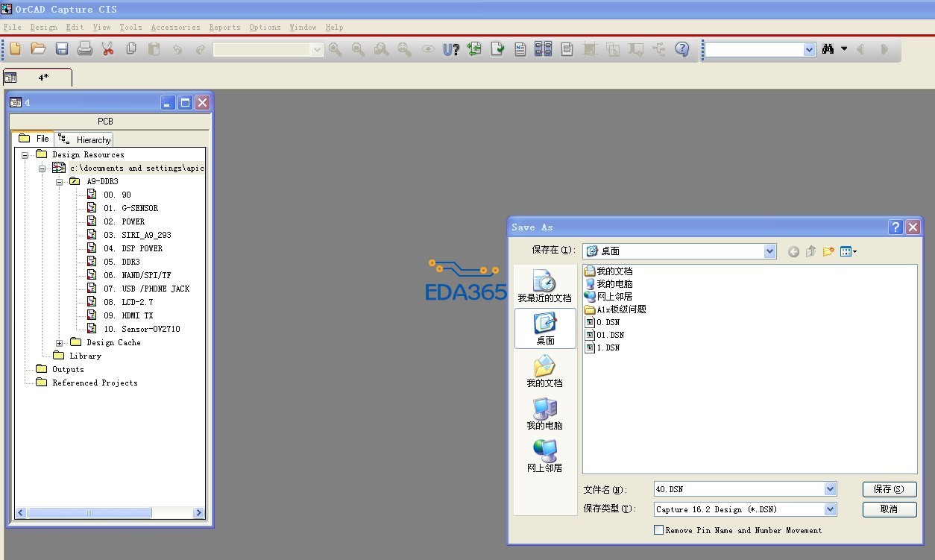Image resolution: width=935 pixels, height=560 pixels.
Task: Select the 4* document tab
Action: (37, 78)
